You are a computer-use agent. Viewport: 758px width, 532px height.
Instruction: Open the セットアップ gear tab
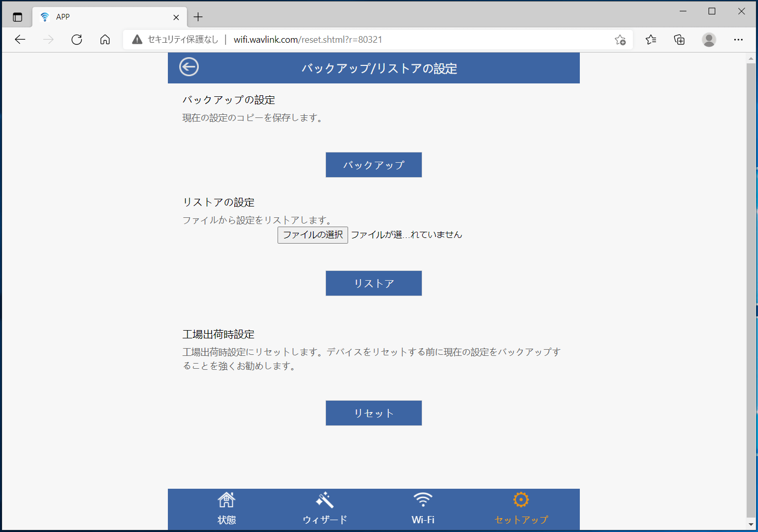pos(521,509)
